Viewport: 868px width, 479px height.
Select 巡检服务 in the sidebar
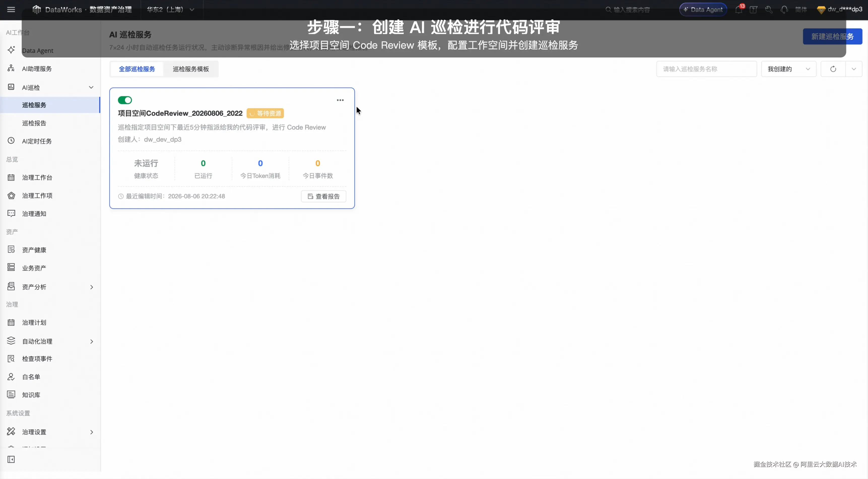click(x=50, y=105)
